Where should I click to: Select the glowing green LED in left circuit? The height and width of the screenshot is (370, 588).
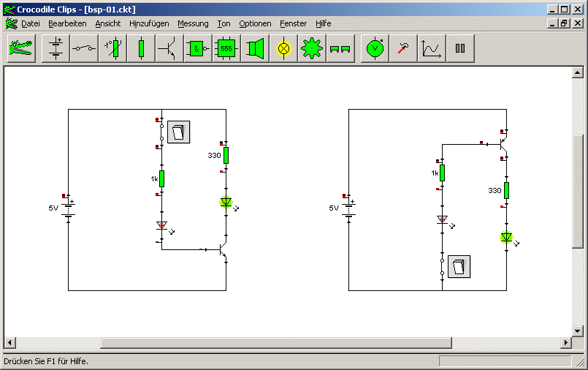coord(226,203)
